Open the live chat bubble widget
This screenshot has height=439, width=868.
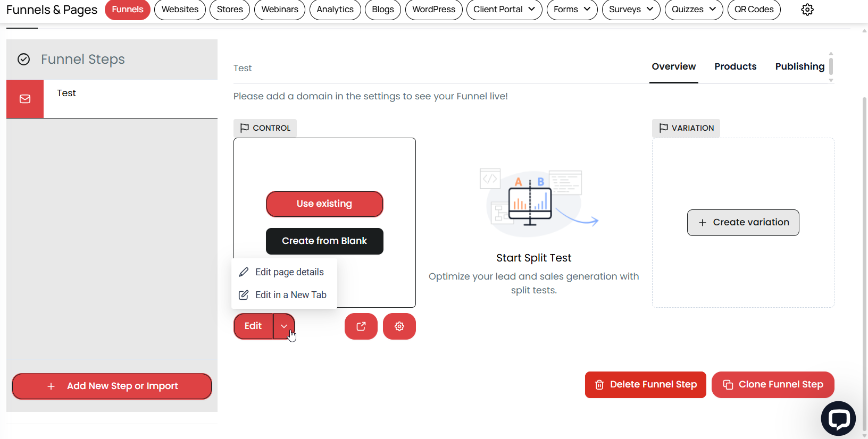point(838,419)
